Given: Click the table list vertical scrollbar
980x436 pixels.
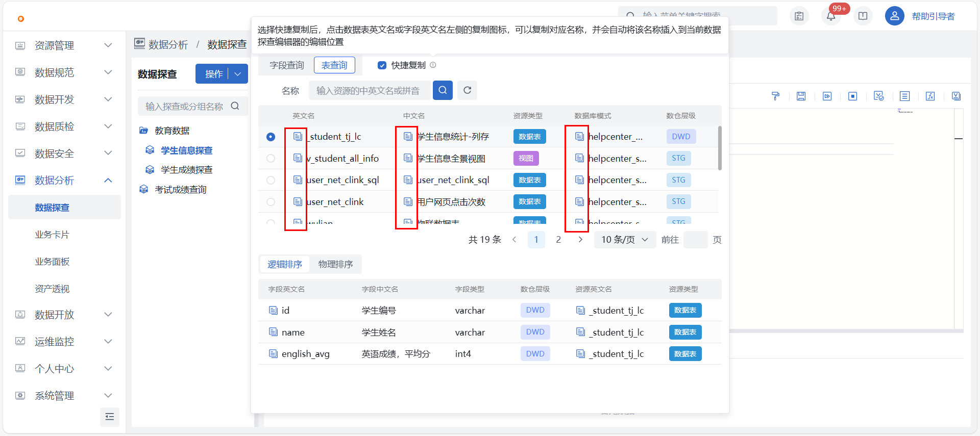Looking at the screenshot, I should (x=720, y=148).
